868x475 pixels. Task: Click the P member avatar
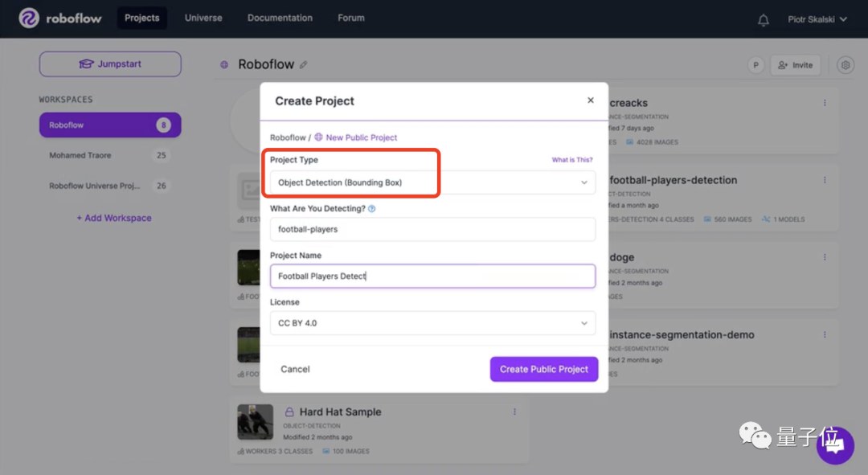click(x=755, y=65)
